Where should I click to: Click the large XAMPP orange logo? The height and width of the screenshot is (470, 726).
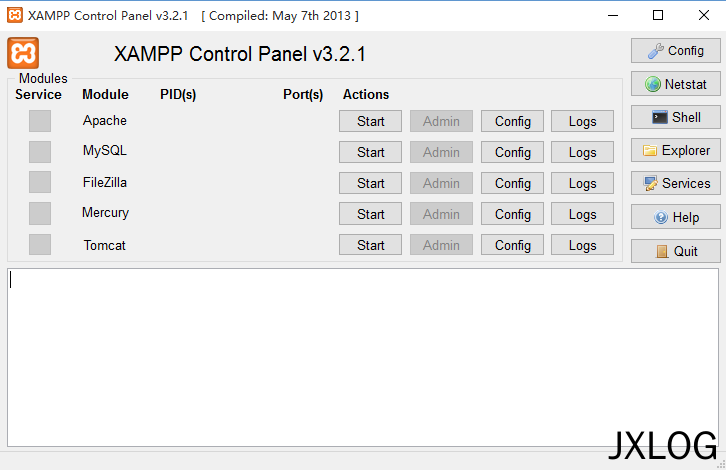(x=23, y=53)
